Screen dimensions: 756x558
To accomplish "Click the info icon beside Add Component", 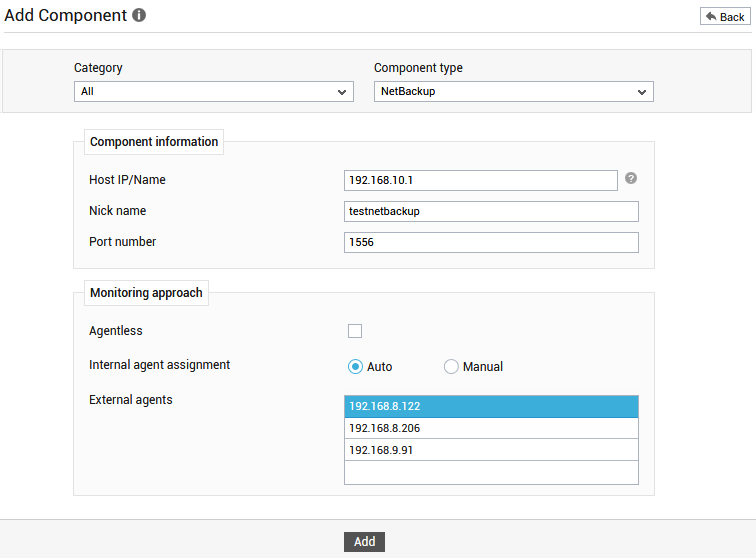I will [139, 15].
